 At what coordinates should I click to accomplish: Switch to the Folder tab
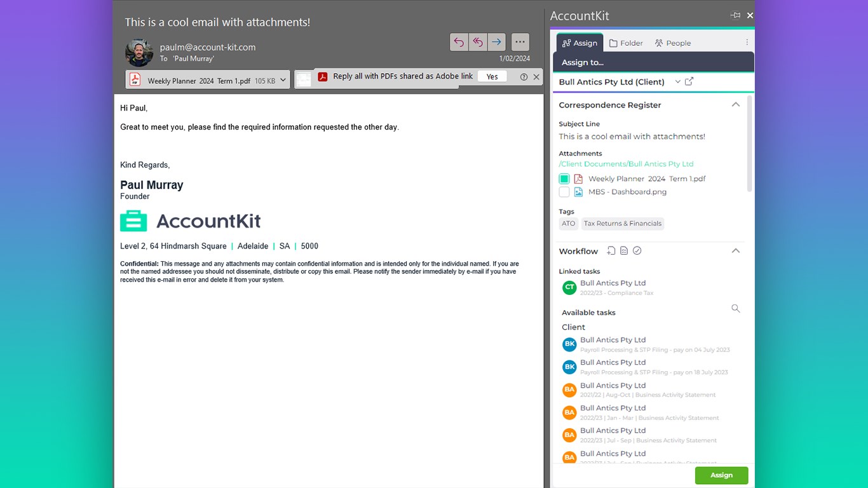pos(626,43)
